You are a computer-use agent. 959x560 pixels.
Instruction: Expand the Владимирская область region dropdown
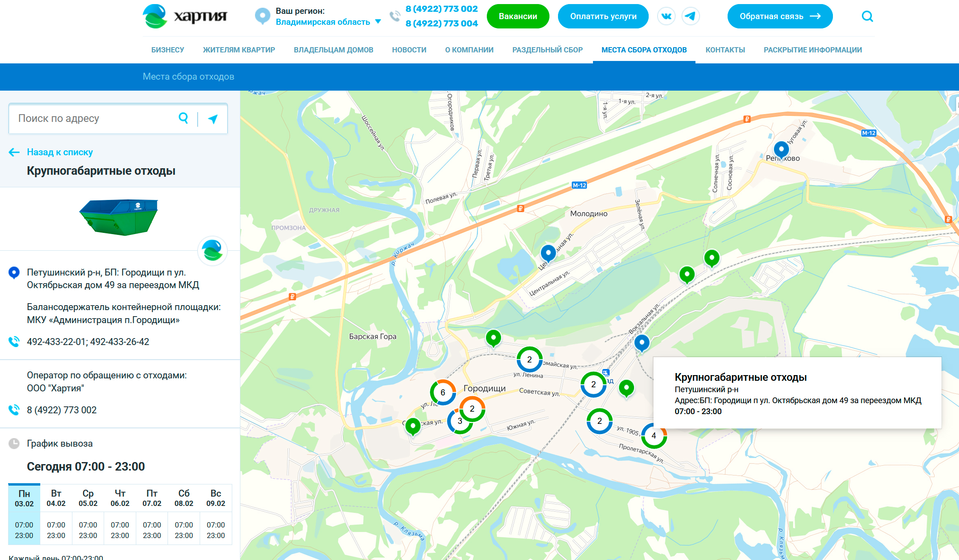click(x=328, y=22)
